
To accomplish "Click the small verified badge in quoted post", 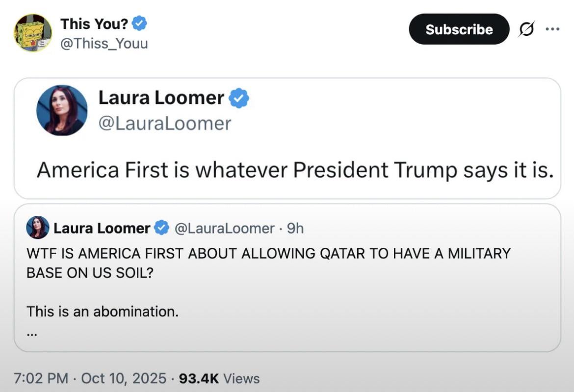I will pyautogui.click(x=162, y=228).
